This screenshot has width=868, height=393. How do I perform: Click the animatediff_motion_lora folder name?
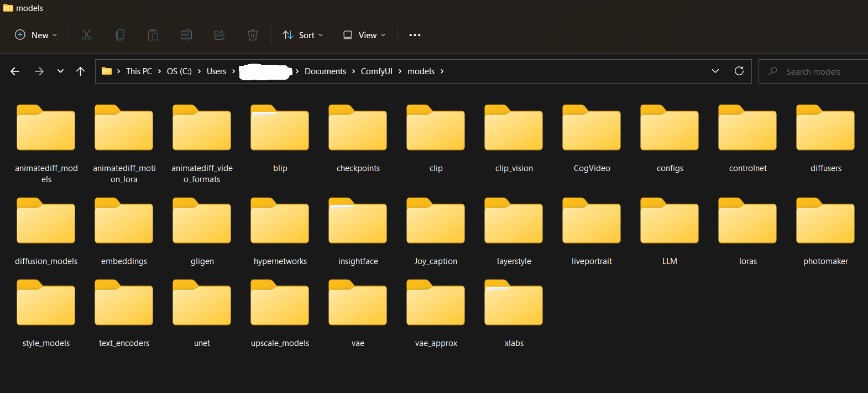click(x=124, y=174)
